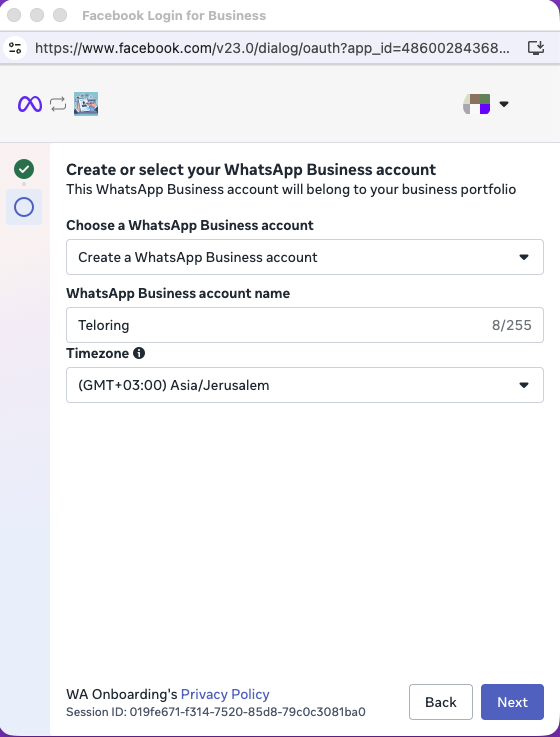Click the Meta infinity logo
The width and height of the screenshot is (560, 737).
[x=30, y=104]
